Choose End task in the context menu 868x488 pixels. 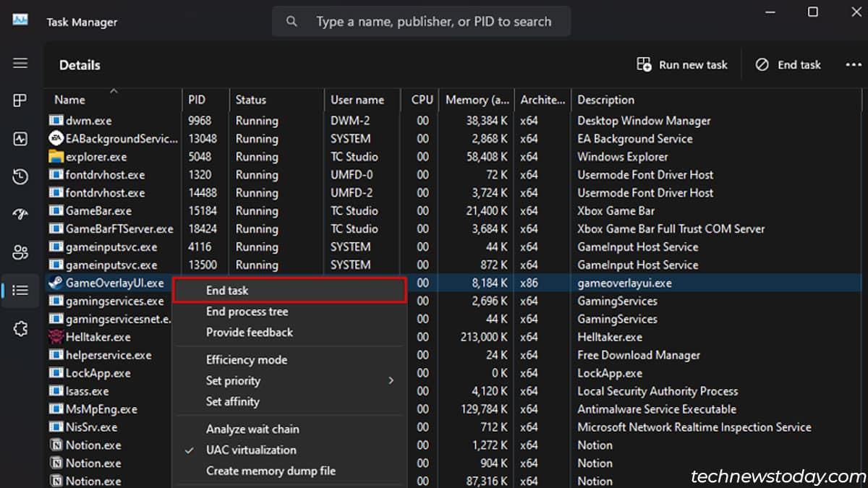tap(289, 291)
